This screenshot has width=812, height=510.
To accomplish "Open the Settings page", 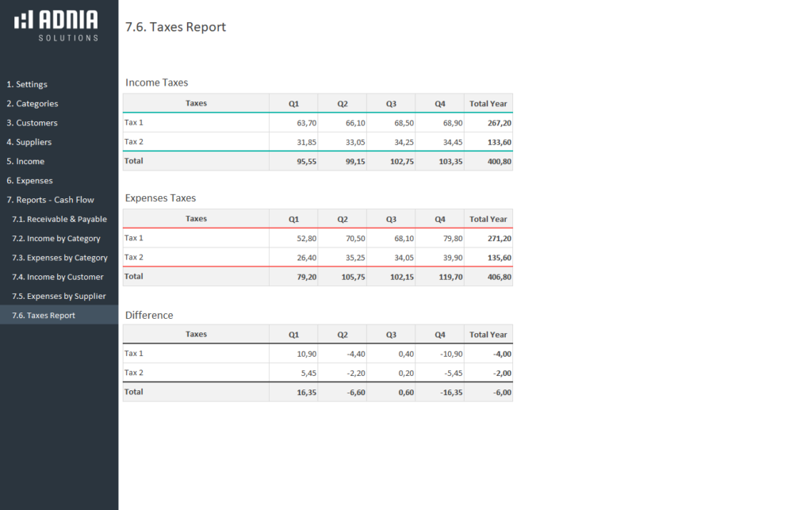I will click(28, 84).
